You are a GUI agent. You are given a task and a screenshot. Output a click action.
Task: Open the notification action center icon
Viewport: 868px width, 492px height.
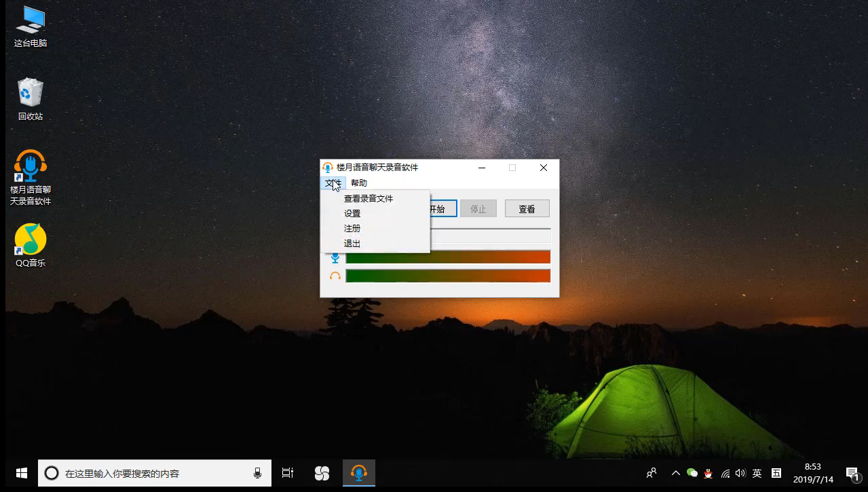coord(852,473)
